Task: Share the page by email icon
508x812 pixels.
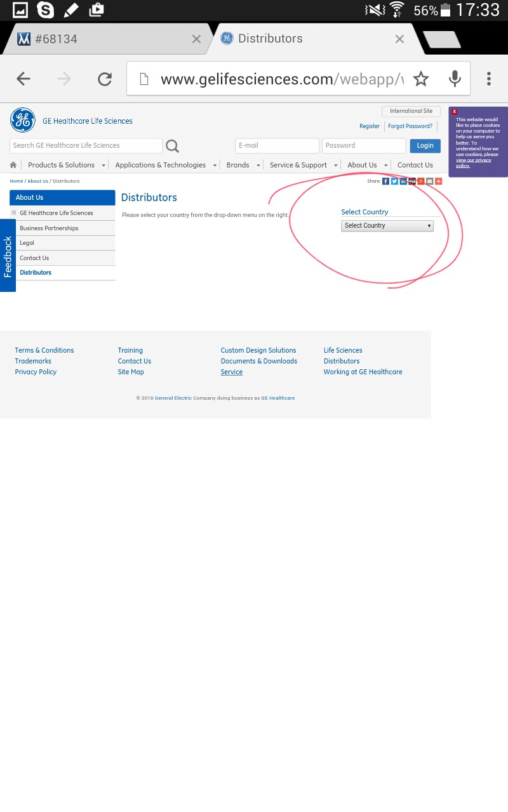Action: (429, 181)
